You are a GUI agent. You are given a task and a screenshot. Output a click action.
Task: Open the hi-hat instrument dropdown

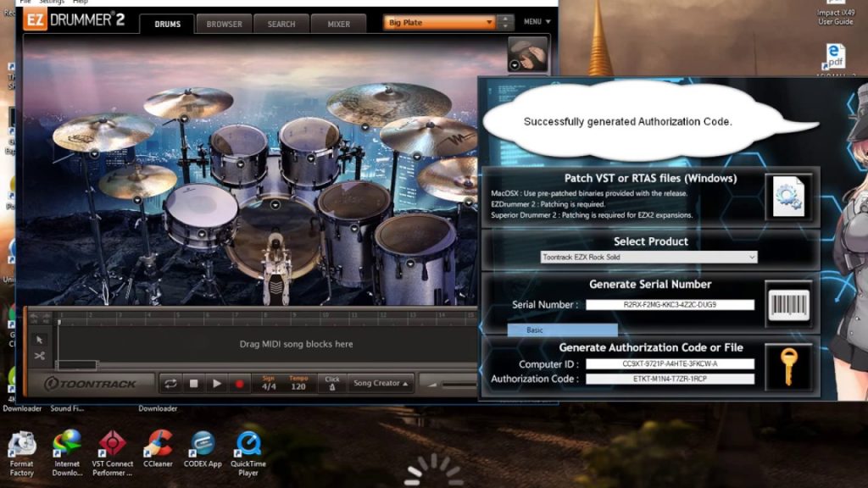(137, 200)
